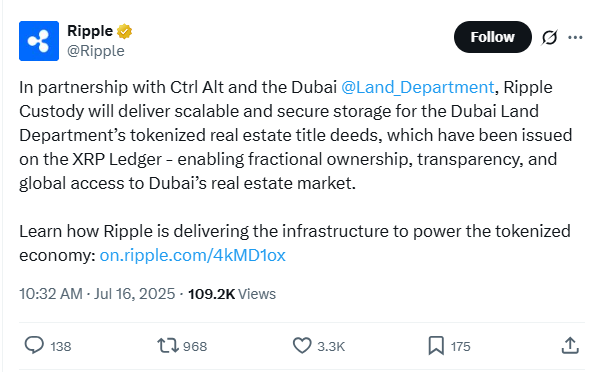This screenshot has height=372, width=590.
Task: Click the gold verified badge
Action: (124, 31)
